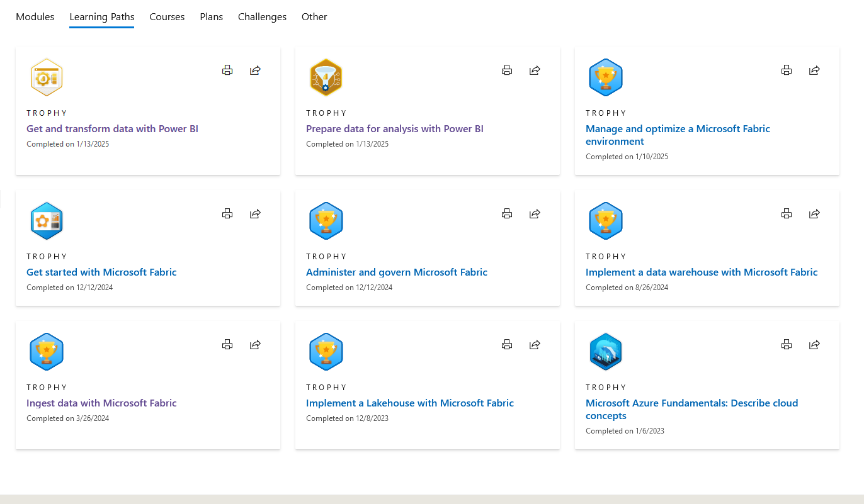
Task: Share the Implement a data warehouse trophy
Action: pyautogui.click(x=814, y=214)
